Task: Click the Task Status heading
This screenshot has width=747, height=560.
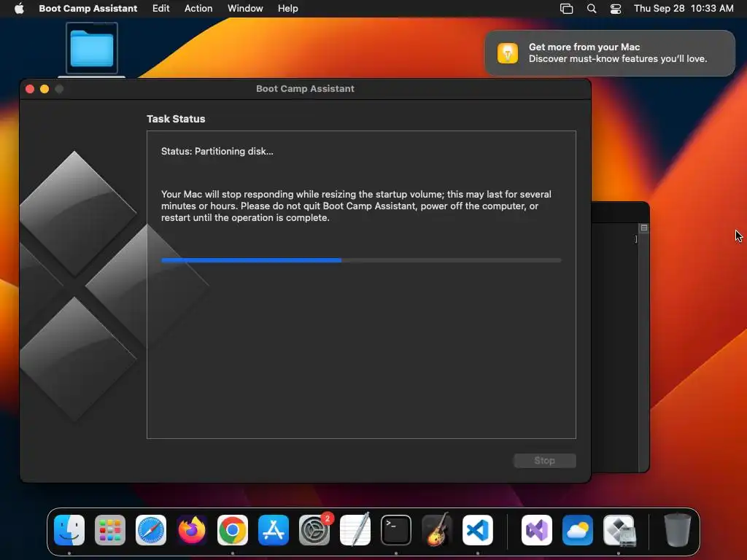Action: point(176,119)
